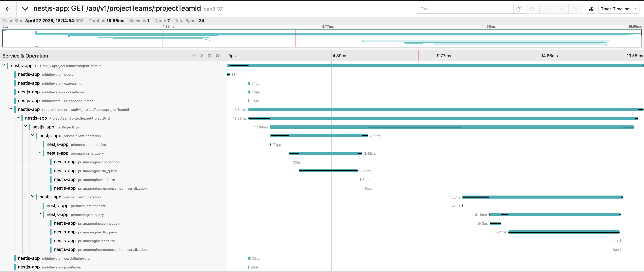Open the search help question-mark icon

tap(519, 9)
